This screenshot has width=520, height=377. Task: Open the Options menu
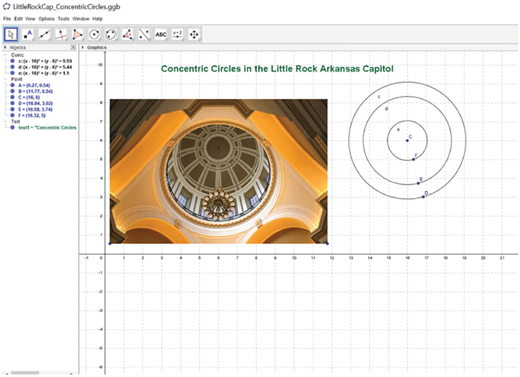coord(46,19)
